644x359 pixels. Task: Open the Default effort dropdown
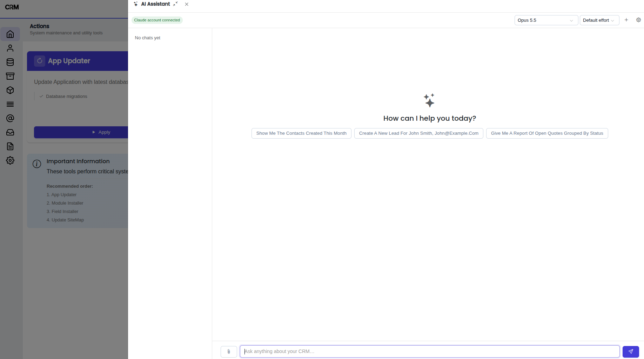[599, 20]
